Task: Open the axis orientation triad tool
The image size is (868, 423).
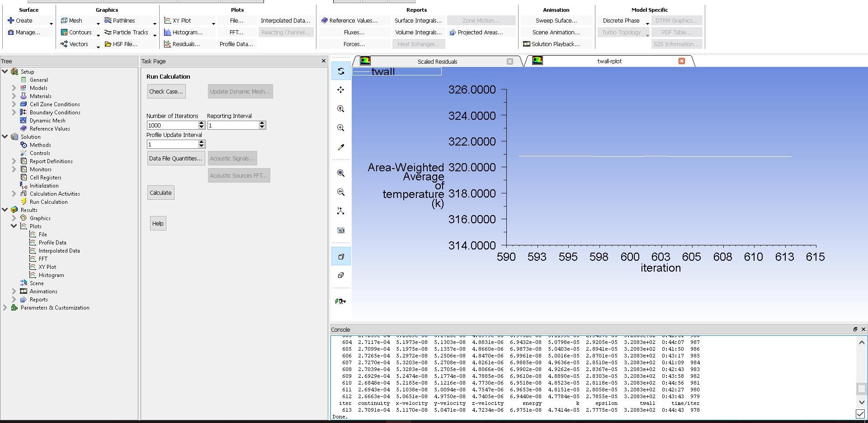Action: click(x=341, y=211)
